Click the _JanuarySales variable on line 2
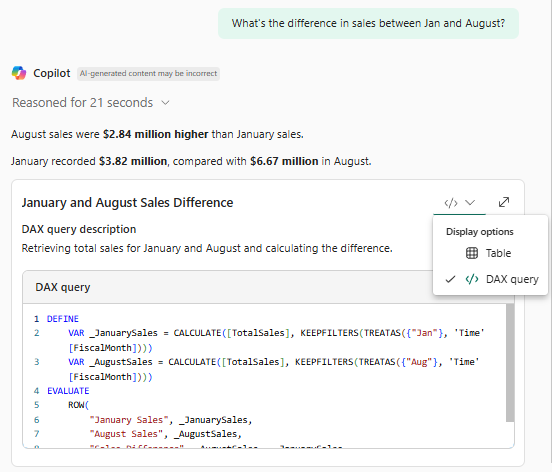Viewport: 552px width, 472px height. [124, 333]
